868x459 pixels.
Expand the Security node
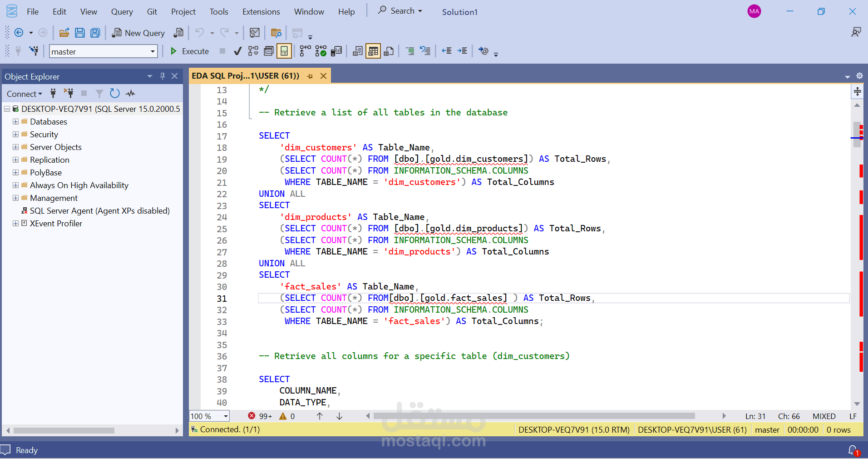15,134
